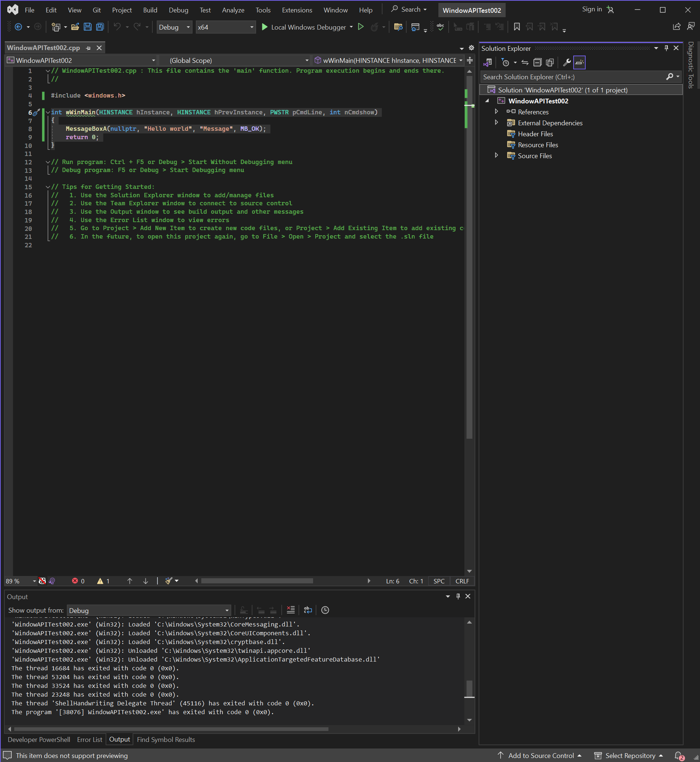
Task: Switch to Developer PowerShell tab
Action: 39,740
